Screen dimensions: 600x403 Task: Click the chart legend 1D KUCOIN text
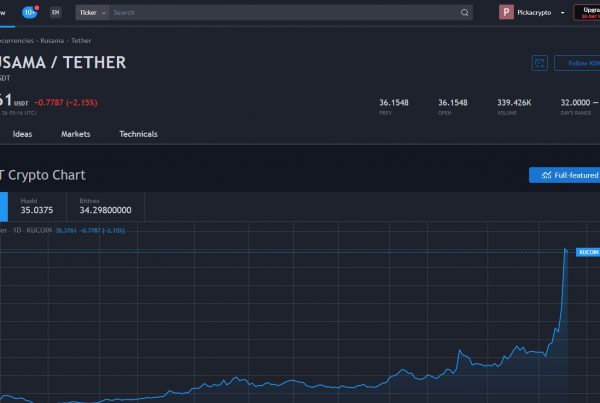point(33,230)
